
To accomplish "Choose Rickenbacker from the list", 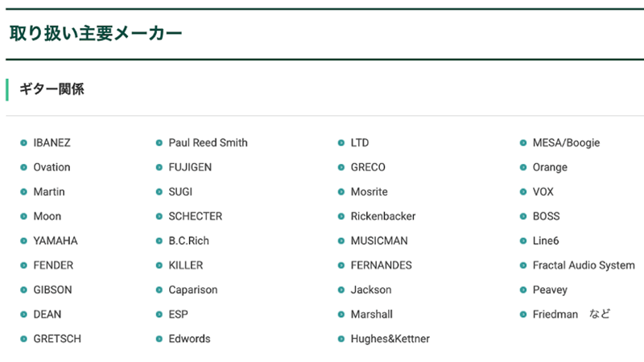I will pos(383,216).
